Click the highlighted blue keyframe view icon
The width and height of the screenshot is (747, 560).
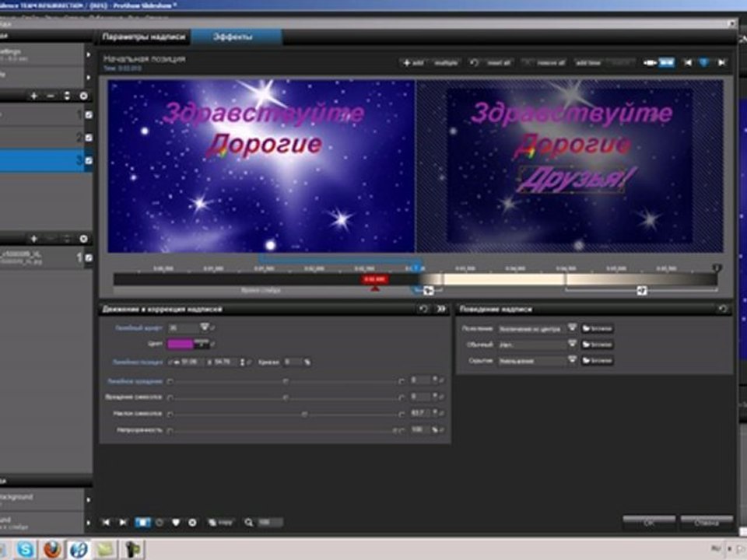click(x=667, y=62)
